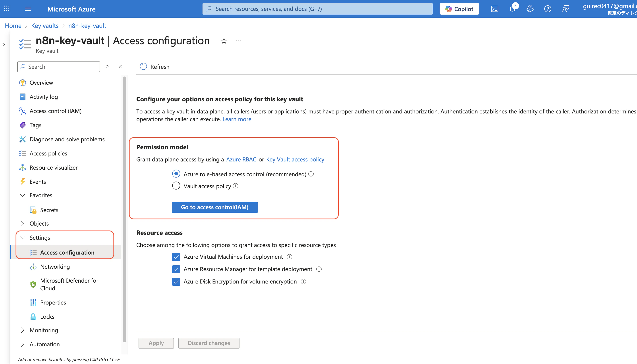Open Cloud Shell from the top bar
The width and height of the screenshot is (637, 364).
pyautogui.click(x=495, y=9)
